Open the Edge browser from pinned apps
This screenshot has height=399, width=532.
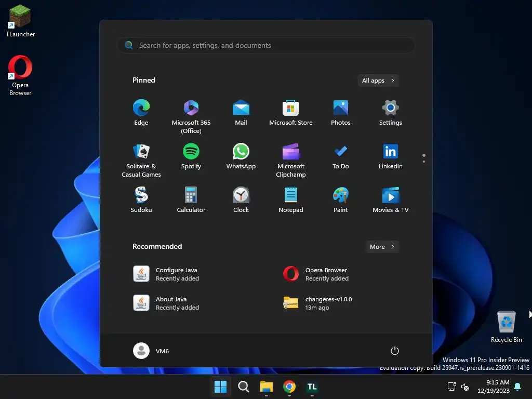click(141, 113)
